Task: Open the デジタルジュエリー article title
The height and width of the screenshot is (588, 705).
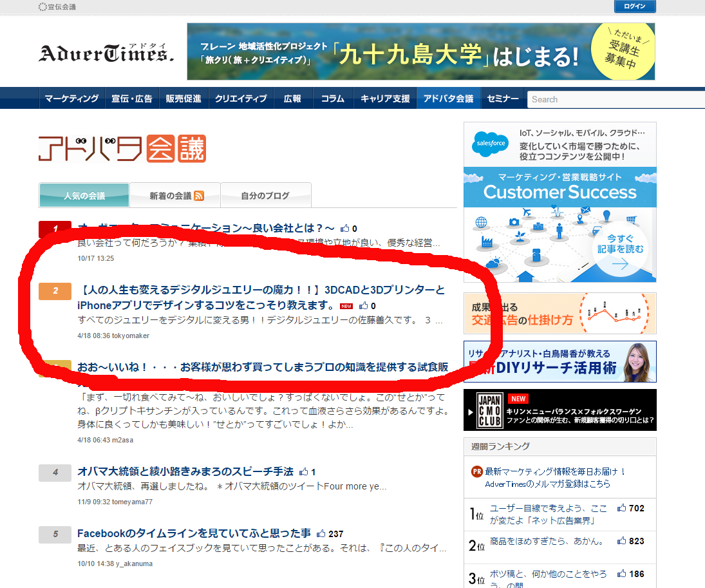Action: tap(261, 298)
